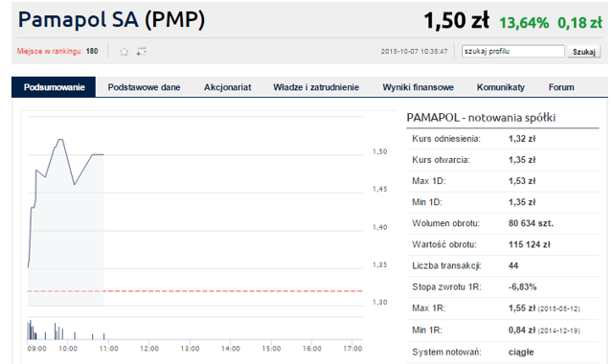Select the Komunikaty tab
This screenshot has width=613, height=364.
[500, 87]
